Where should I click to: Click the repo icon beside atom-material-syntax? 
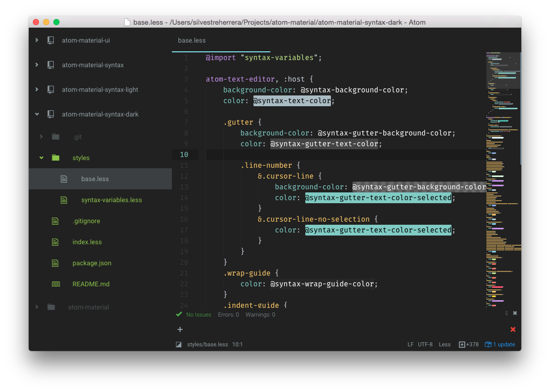51,65
